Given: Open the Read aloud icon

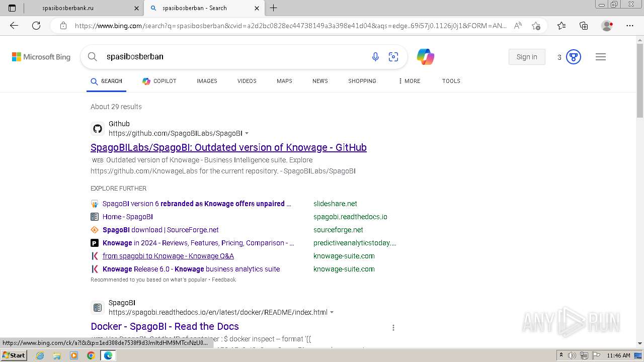Looking at the screenshot, I should (518, 26).
